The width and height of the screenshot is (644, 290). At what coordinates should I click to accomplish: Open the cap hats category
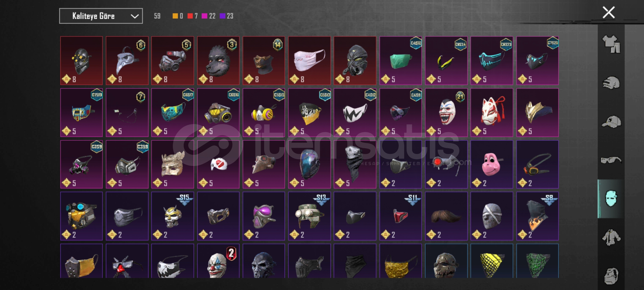[x=611, y=122]
